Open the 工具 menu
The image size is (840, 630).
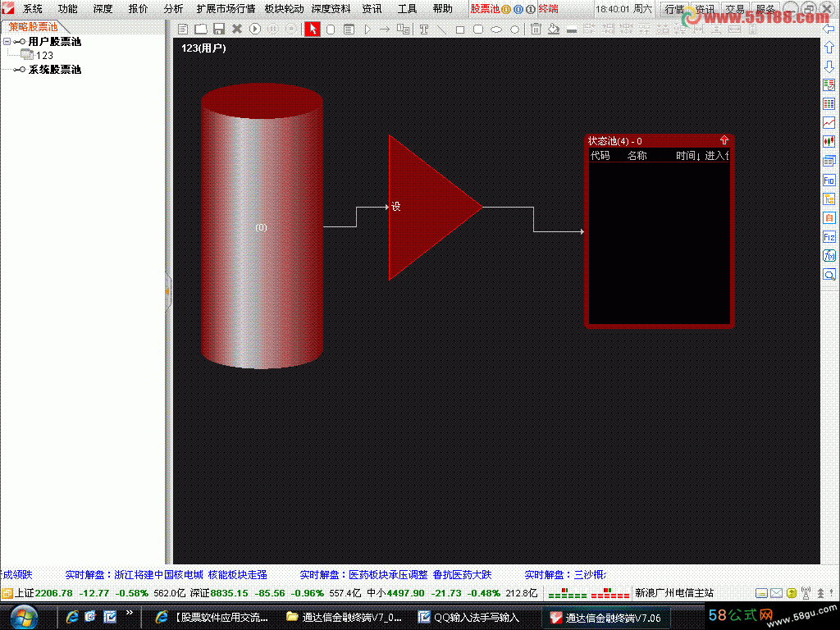tap(407, 9)
